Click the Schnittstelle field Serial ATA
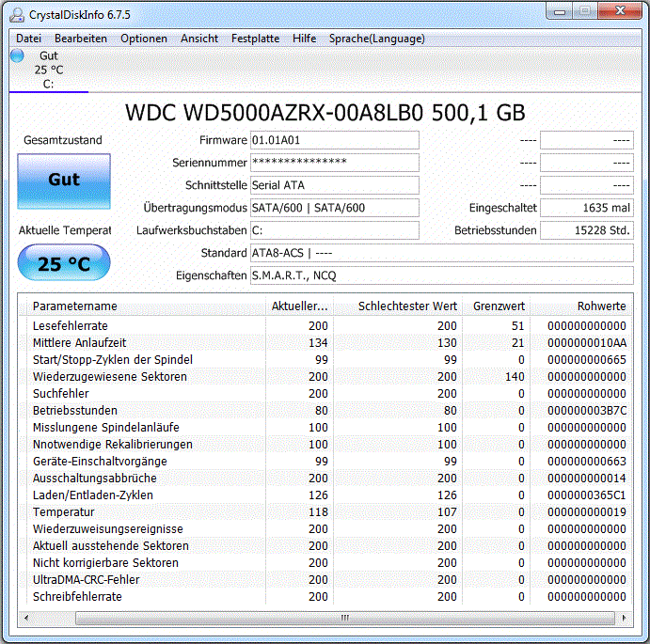The height and width of the screenshot is (644, 650). (x=335, y=185)
